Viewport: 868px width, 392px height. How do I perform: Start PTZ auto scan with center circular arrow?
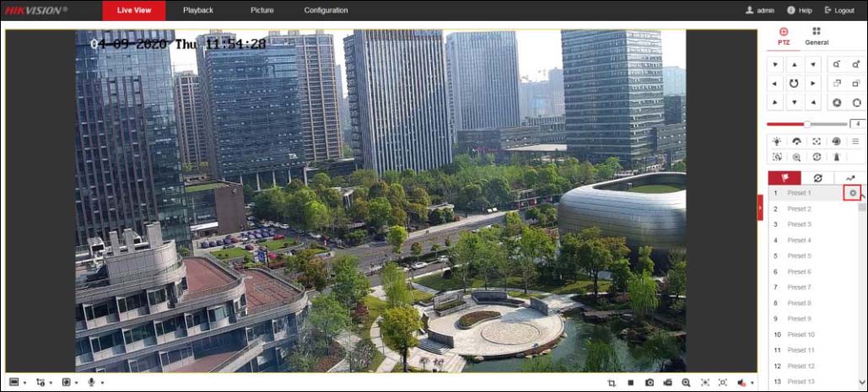coord(795,83)
